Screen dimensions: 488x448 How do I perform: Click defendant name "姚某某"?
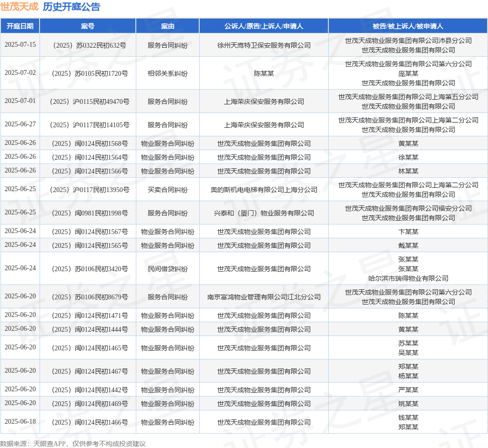[408, 404]
